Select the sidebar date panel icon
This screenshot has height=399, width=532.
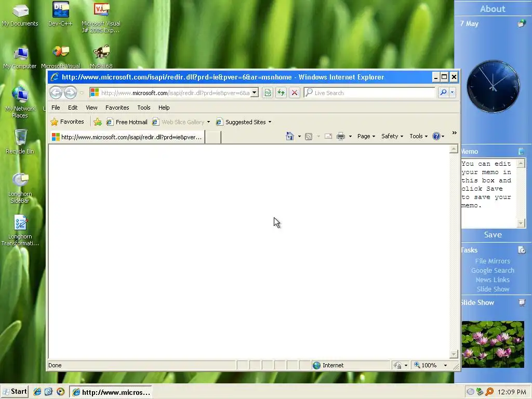pyautogui.click(x=522, y=23)
